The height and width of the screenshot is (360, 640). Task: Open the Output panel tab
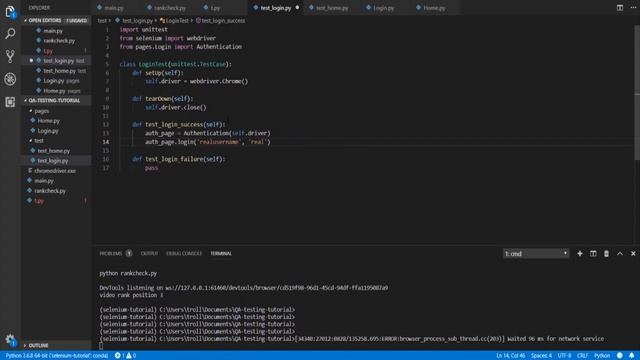(x=149, y=253)
